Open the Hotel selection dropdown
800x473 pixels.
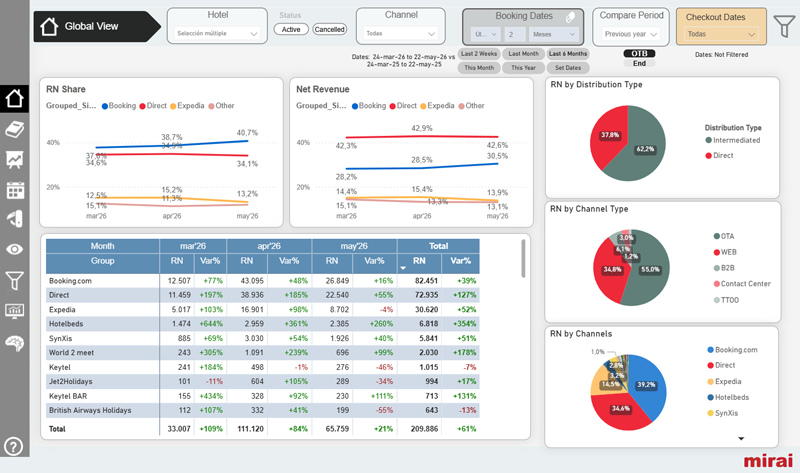coord(217,34)
